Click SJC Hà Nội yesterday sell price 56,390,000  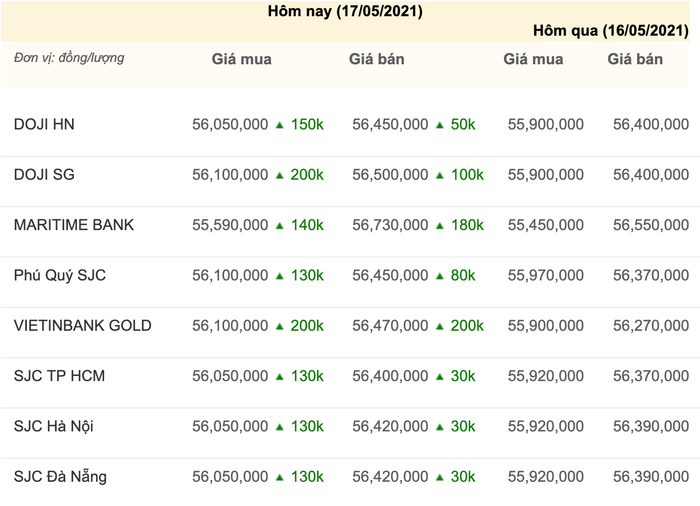pos(651,426)
